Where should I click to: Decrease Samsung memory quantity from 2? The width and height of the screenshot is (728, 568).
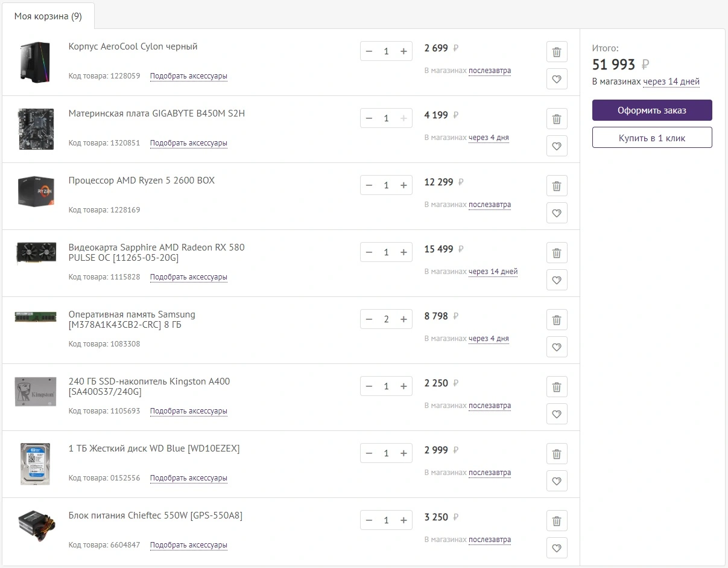click(x=369, y=319)
